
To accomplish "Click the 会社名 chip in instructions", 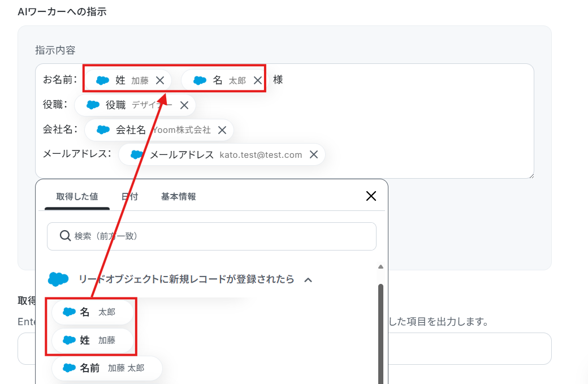I will click(x=159, y=130).
